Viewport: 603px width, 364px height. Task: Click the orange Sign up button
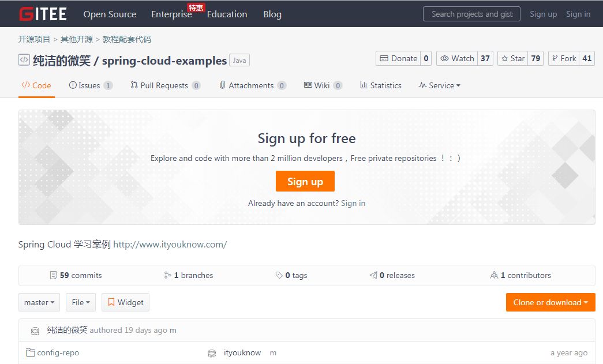(305, 181)
